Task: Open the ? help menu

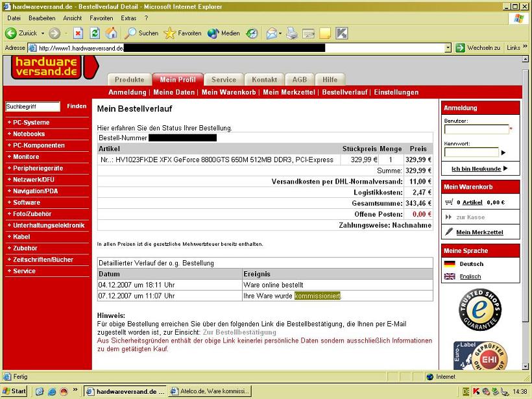Action: click(146, 18)
